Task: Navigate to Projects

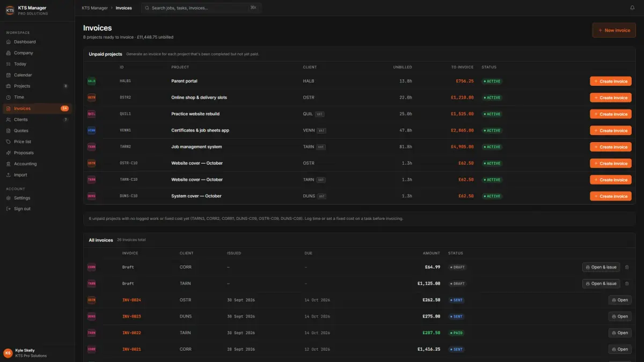Action: point(37,86)
